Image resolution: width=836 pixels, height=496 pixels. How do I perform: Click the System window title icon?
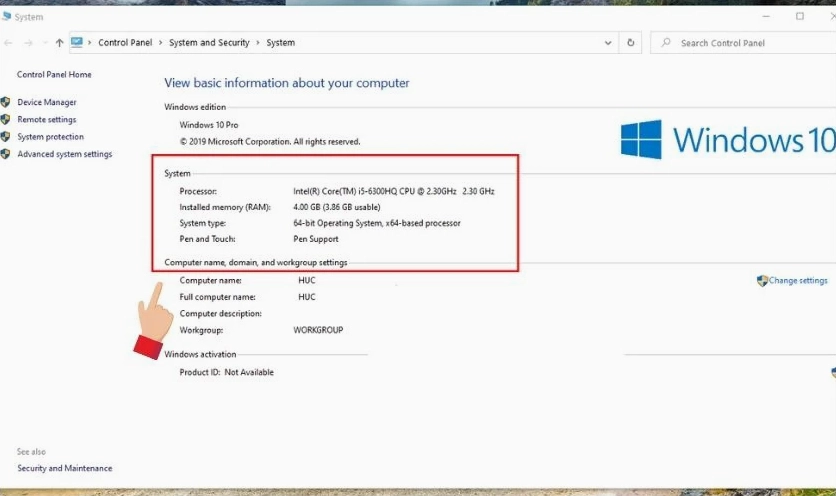tap(6, 17)
